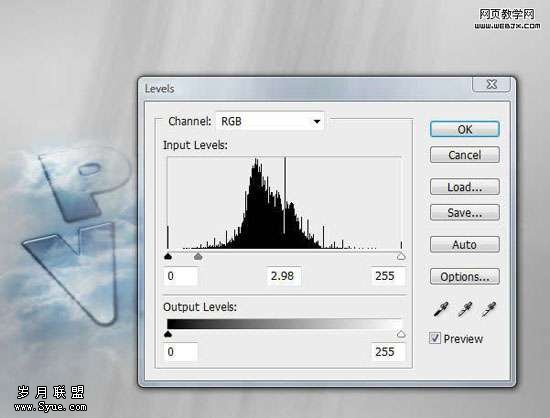Toggle the Preview checkbox
This screenshot has width=550, height=418.
(435, 338)
